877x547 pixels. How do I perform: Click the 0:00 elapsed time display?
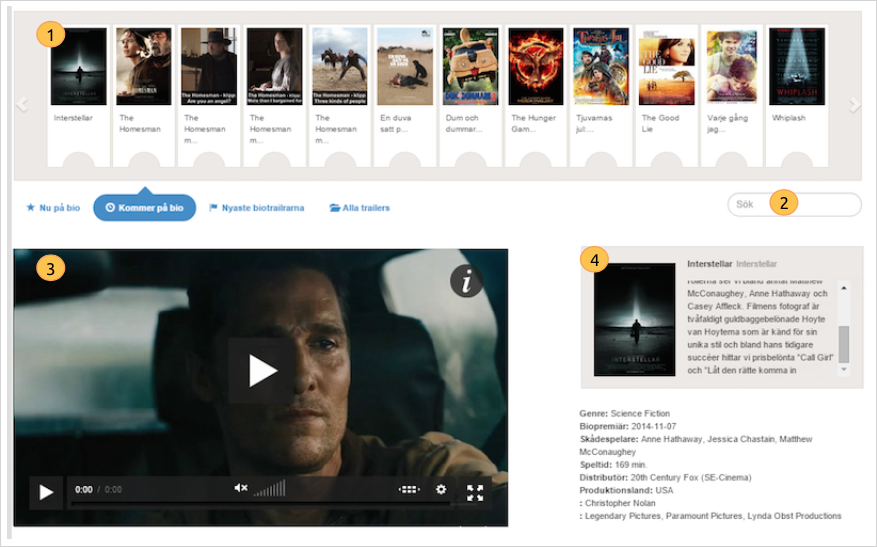coord(83,489)
